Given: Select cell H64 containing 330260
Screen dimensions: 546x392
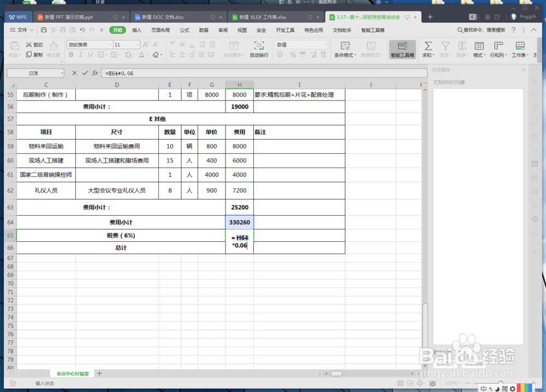Looking at the screenshot, I should [240, 222].
